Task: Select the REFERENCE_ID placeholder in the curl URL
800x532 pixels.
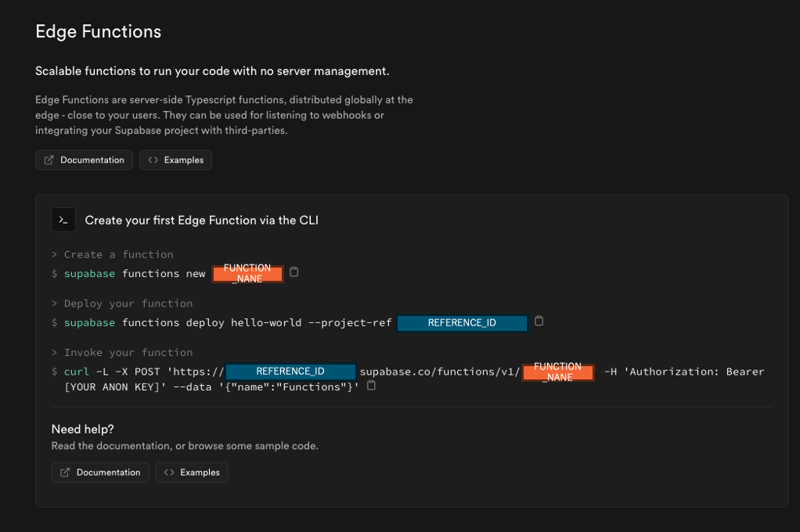Action: pyautogui.click(x=290, y=371)
